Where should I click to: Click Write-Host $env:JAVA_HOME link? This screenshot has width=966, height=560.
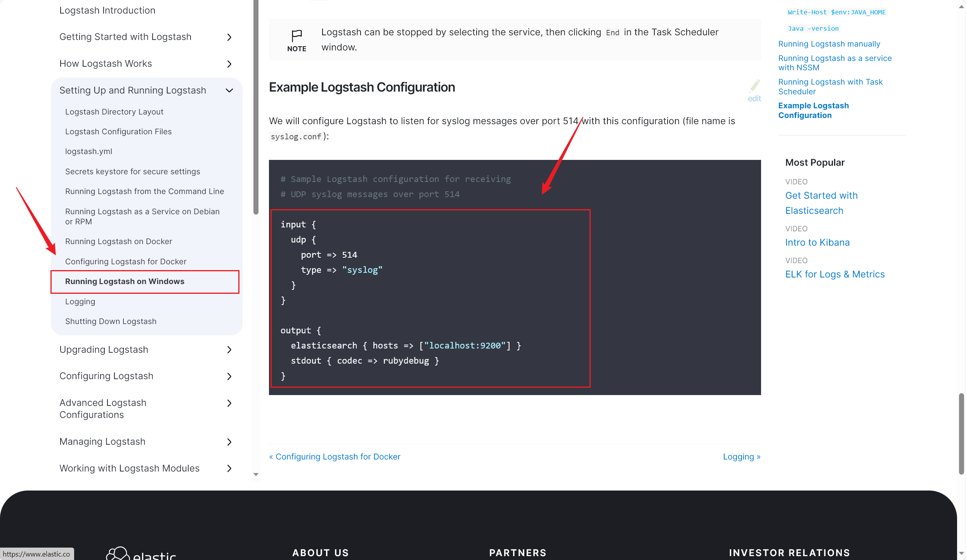click(x=837, y=12)
